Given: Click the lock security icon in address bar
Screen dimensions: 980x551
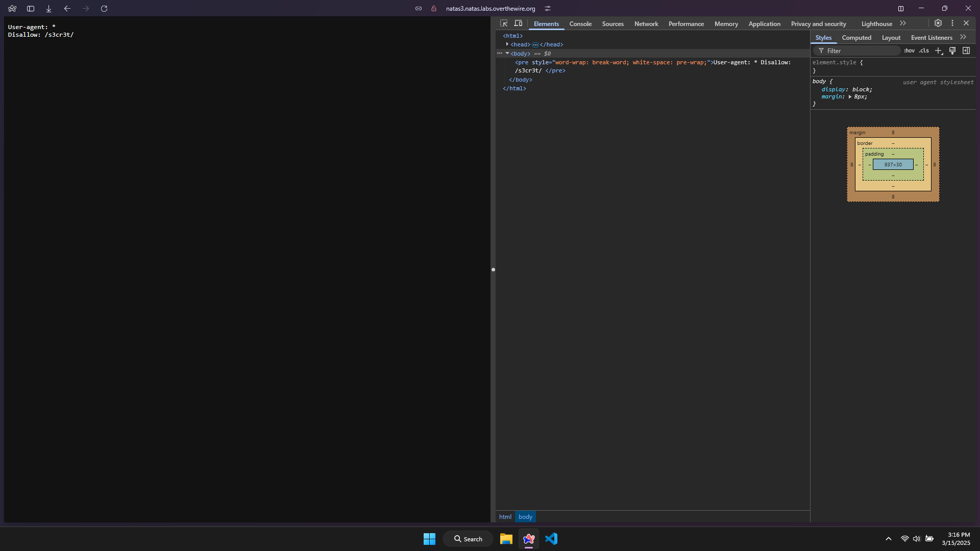Looking at the screenshot, I should coord(434,9).
